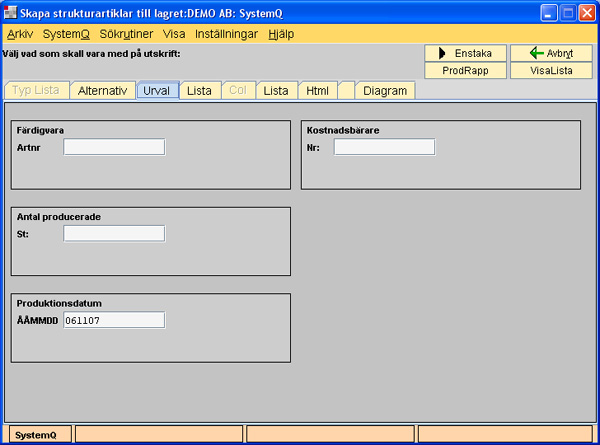Click the ProdRapp button
The width and height of the screenshot is (600, 445).
click(466, 70)
